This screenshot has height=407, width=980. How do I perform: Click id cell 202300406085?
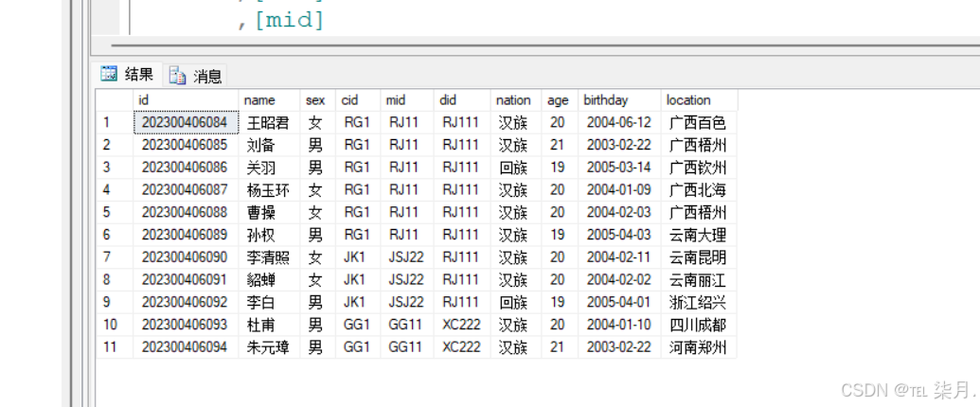(186, 145)
